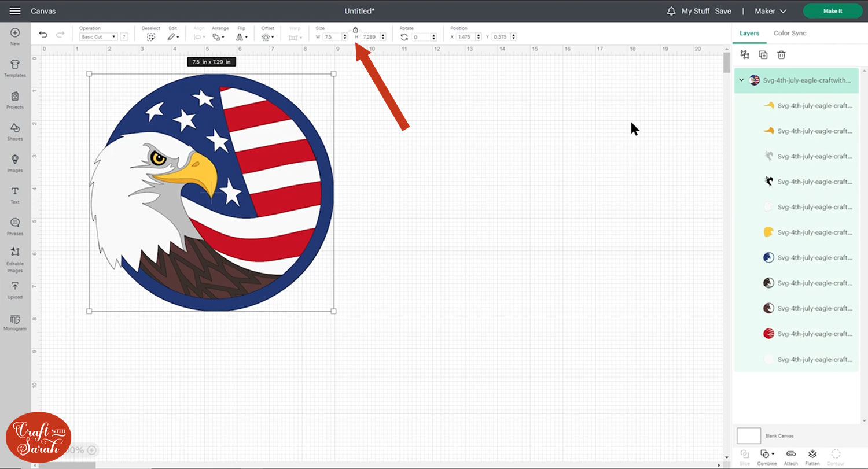
Task: Adjust the Width stepper arrows
Action: (x=345, y=37)
